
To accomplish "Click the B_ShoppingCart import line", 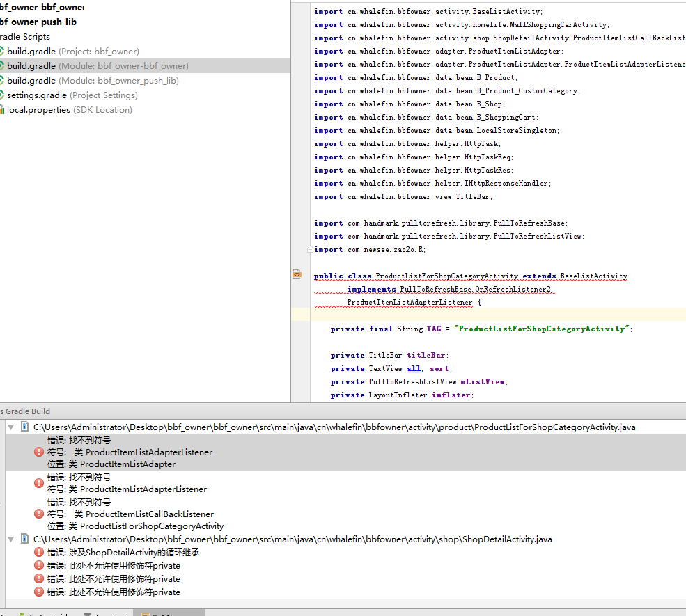I will pyautogui.click(x=426, y=117).
